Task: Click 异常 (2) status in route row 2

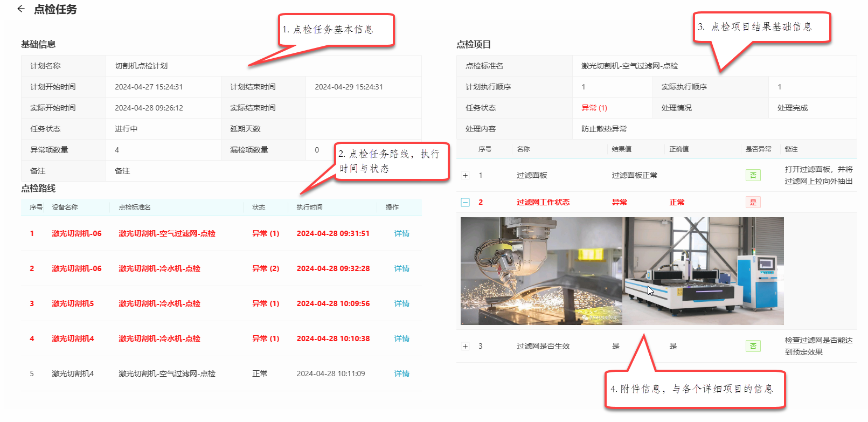Action: [266, 268]
